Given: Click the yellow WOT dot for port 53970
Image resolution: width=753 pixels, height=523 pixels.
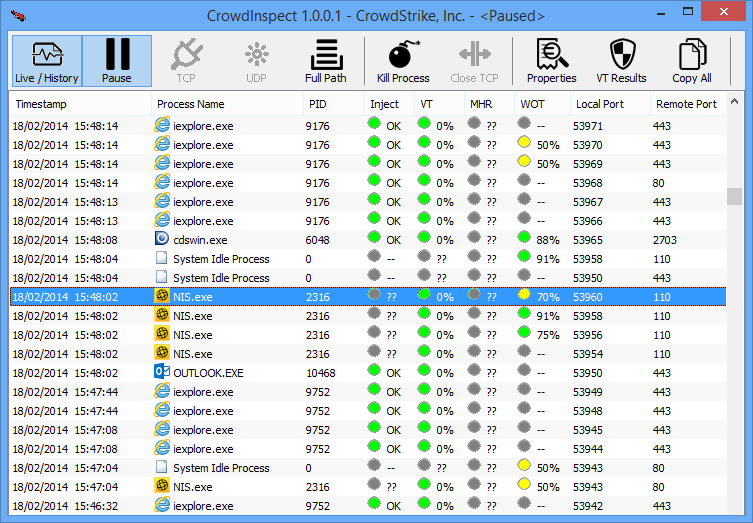Looking at the screenshot, I should [x=524, y=142].
